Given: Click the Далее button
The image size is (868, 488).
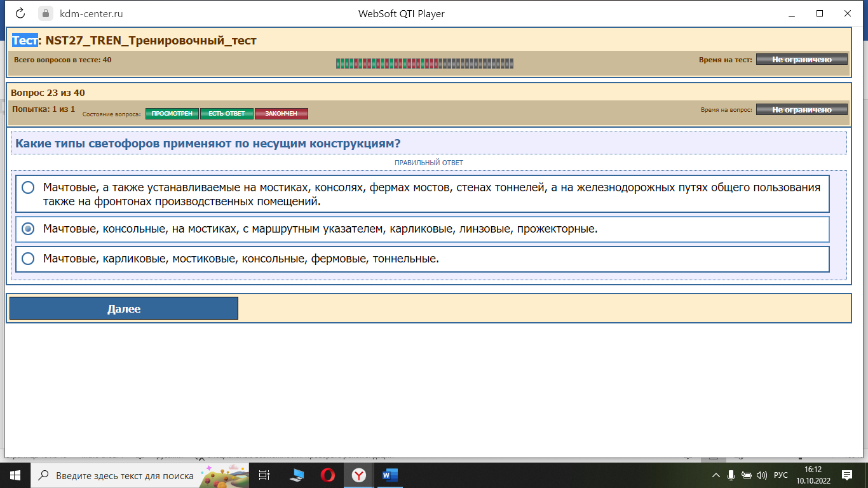Looking at the screenshot, I should (124, 308).
